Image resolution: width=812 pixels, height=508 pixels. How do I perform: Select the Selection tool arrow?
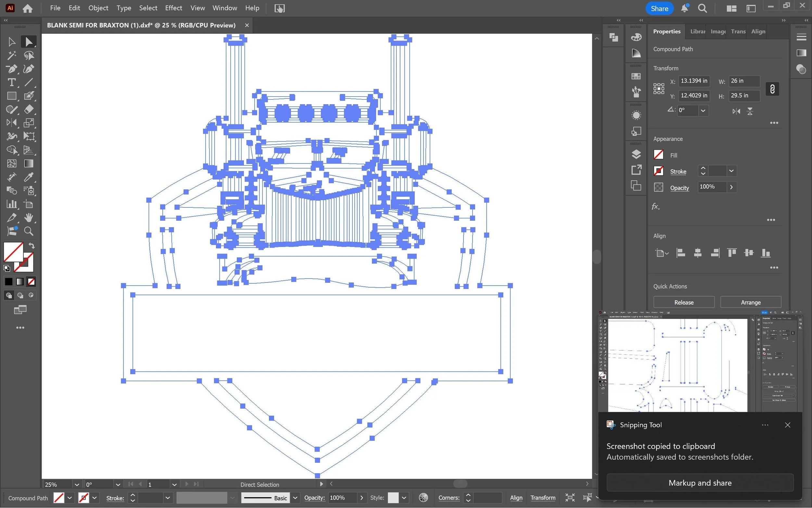point(11,42)
